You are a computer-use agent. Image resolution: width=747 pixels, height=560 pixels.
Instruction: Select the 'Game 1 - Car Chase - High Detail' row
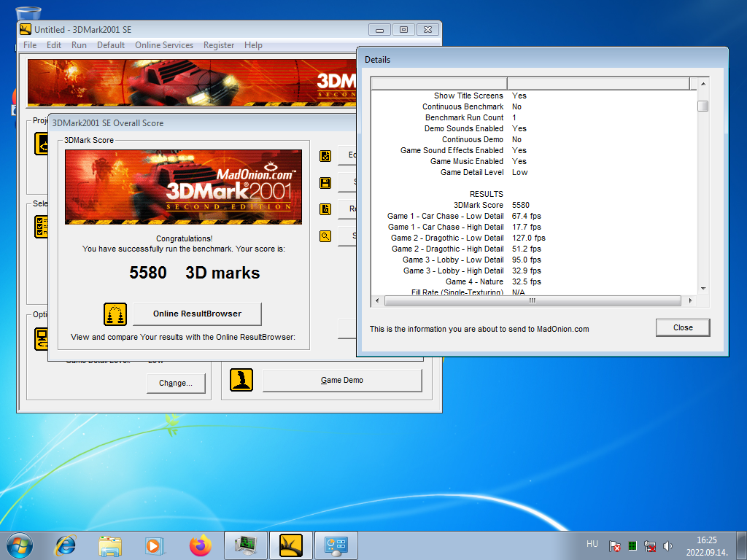pos(534,227)
